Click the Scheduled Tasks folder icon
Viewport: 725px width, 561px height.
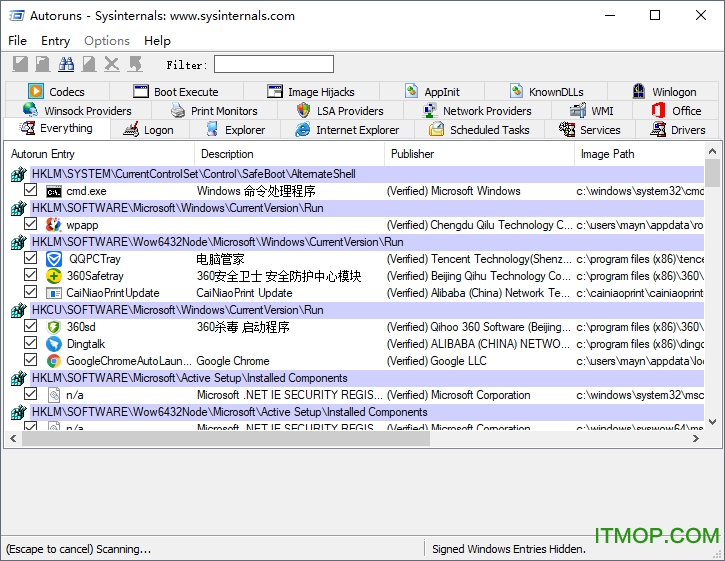[436, 129]
